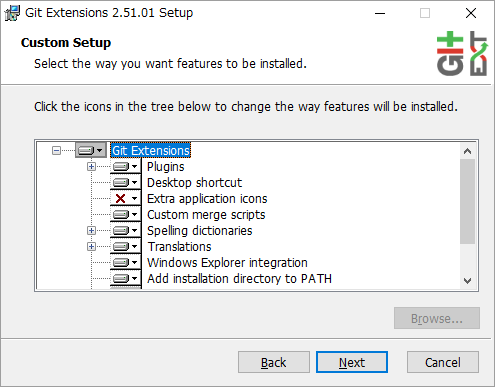
Task: Expand the Spelling dictionaries tree node
Action: tap(91, 230)
